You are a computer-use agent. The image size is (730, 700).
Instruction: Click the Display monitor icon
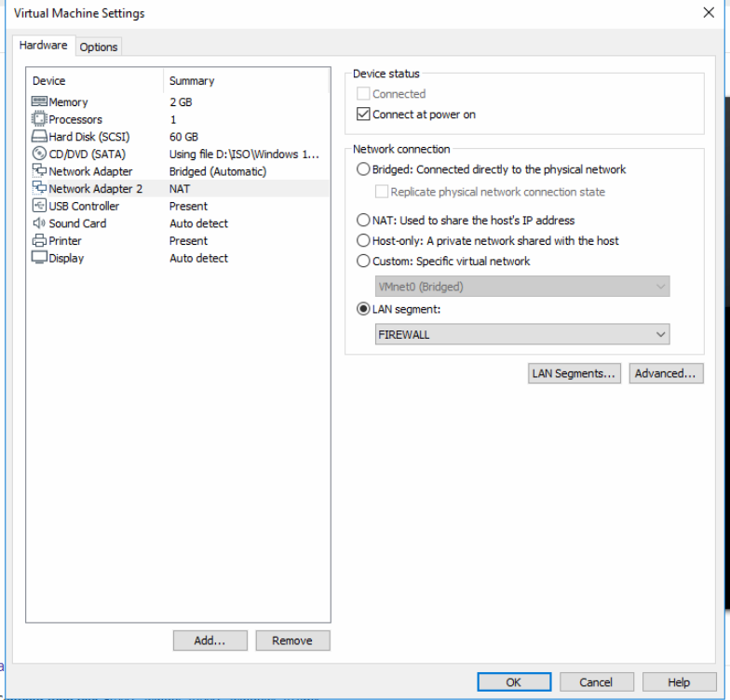[x=39, y=257]
